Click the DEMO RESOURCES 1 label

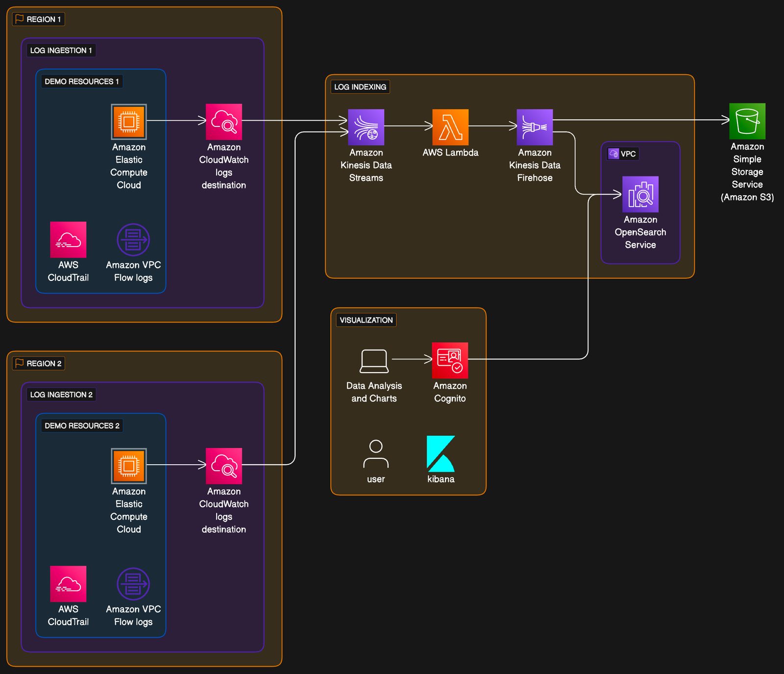(x=82, y=81)
